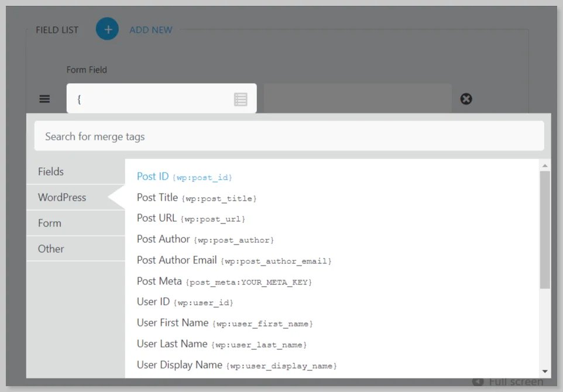Click the blue plus Add New icon
Image resolution: width=563 pixels, height=392 pixels.
point(108,29)
